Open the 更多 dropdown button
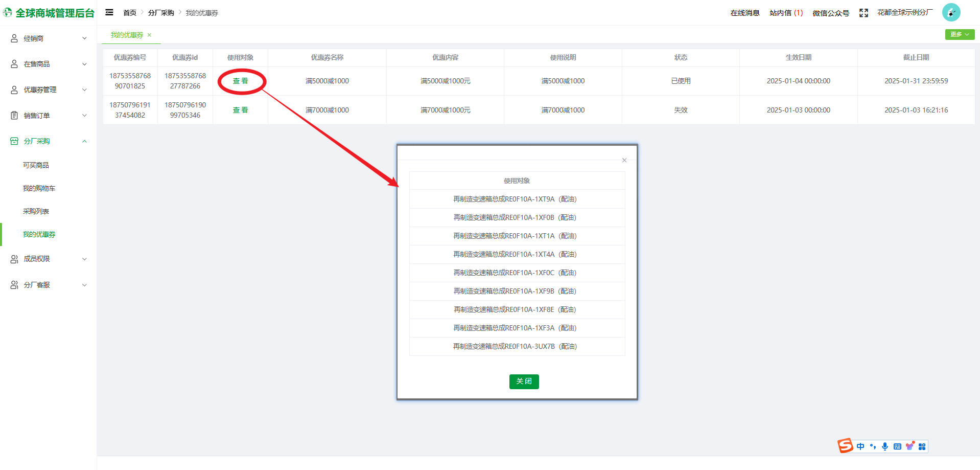 [959, 34]
